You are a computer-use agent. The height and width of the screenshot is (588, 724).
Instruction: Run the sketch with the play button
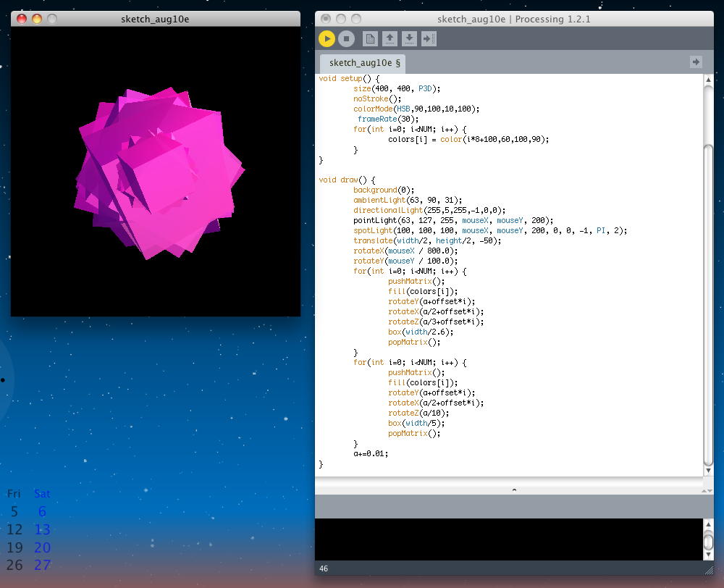[x=327, y=39]
